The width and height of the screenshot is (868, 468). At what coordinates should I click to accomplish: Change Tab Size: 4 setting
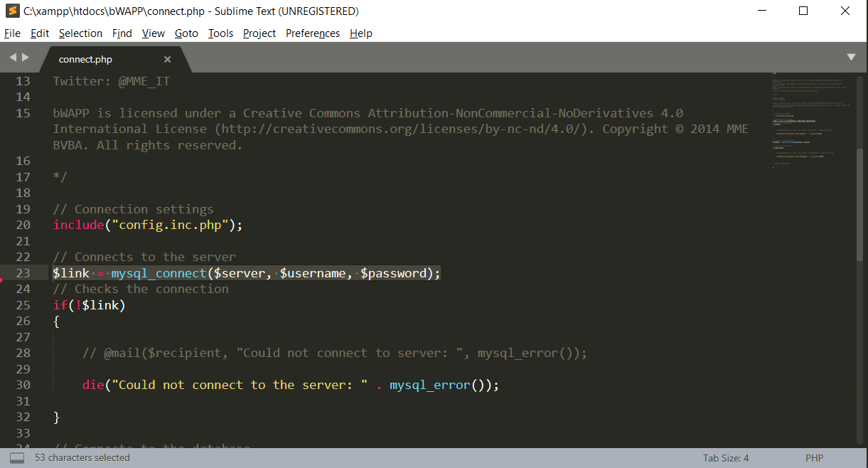click(x=725, y=458)
